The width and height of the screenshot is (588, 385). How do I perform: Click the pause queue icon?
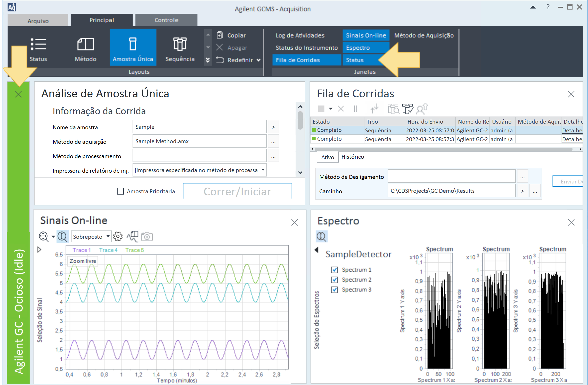tap(356, 109)
